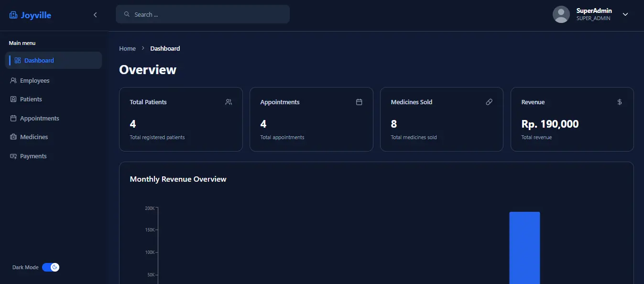Click the Joyville hospital logo icon
The height and width of the screenshot is (284, 644).
[13, 15]
